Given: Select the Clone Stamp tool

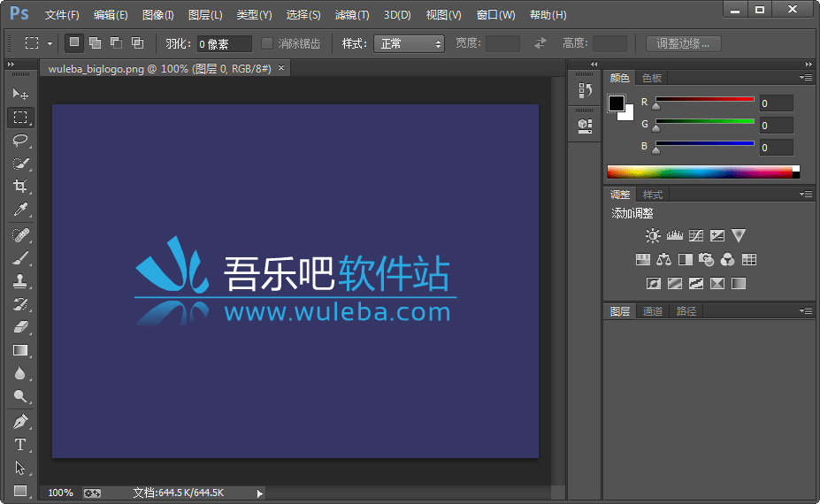Looking at the screenshot, I should point(20,281).
